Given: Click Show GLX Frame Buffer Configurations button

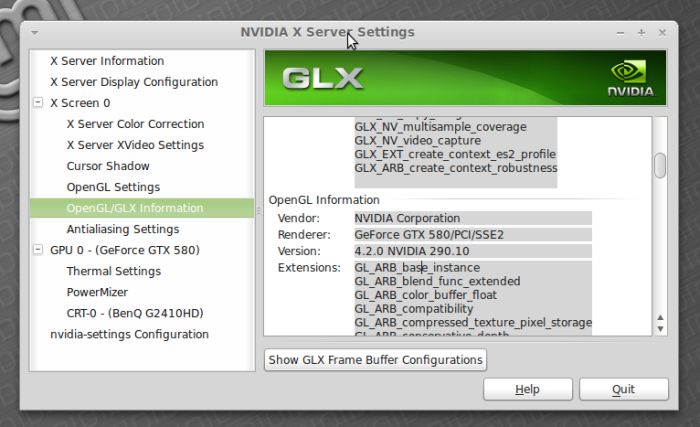Looking at the screenshot, I should 375,360.
